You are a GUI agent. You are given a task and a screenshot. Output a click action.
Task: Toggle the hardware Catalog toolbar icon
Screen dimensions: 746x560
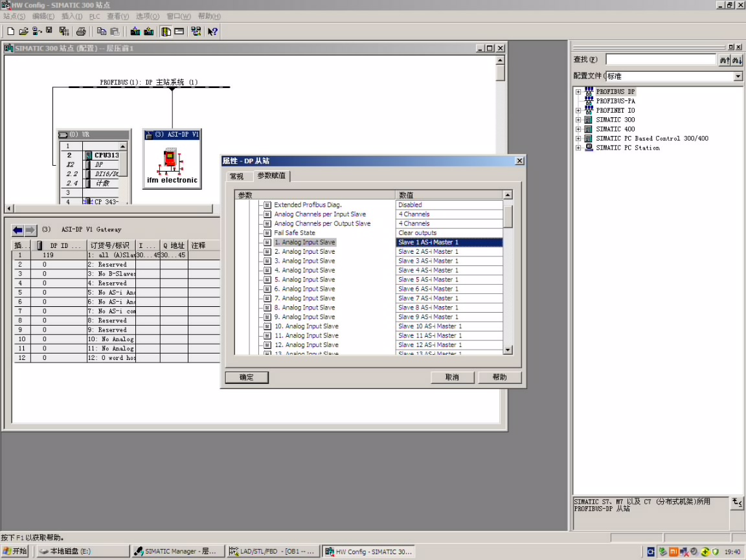coord(166,32)
